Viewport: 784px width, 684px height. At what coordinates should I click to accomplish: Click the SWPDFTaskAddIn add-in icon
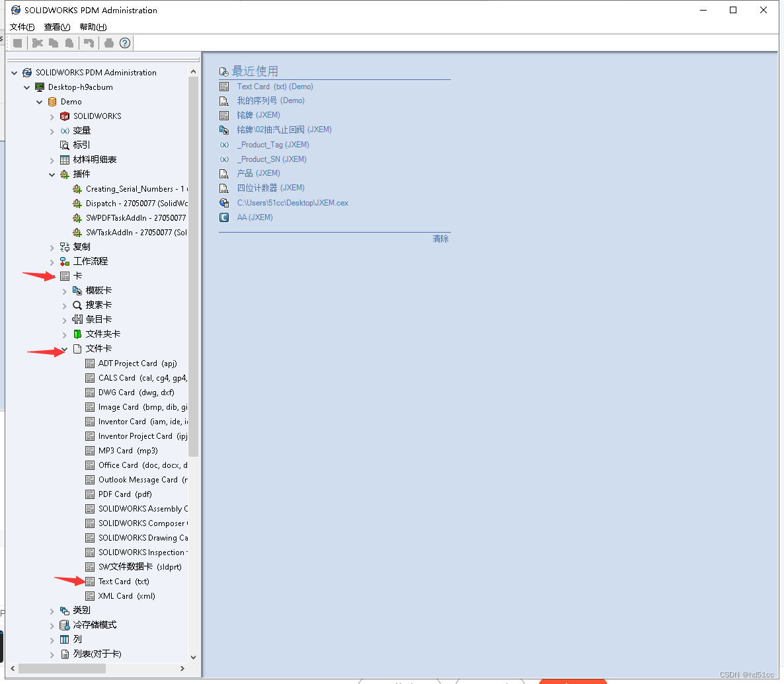77,218
